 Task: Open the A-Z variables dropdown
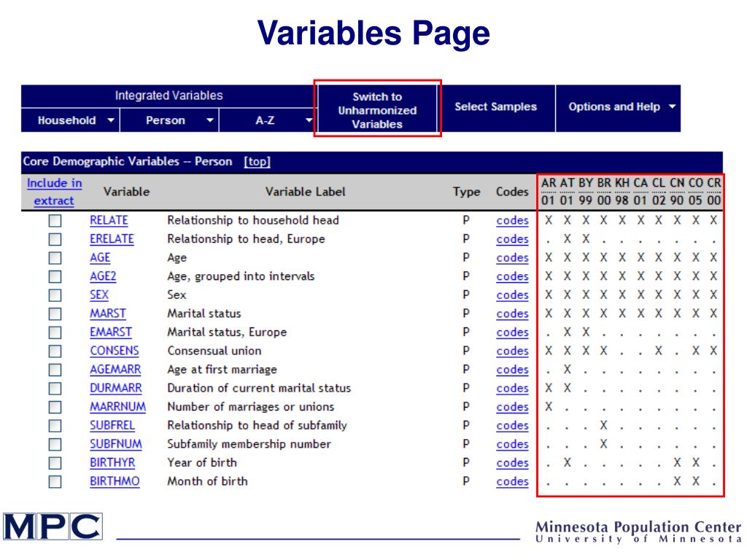click(x=267, y=120)
